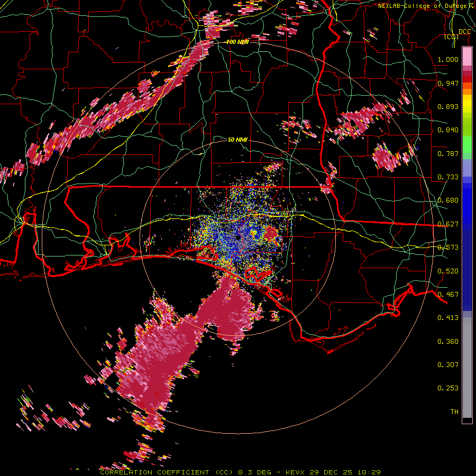Select the 0.893 scale label
476x476 pixels.
tap(448, 106)
